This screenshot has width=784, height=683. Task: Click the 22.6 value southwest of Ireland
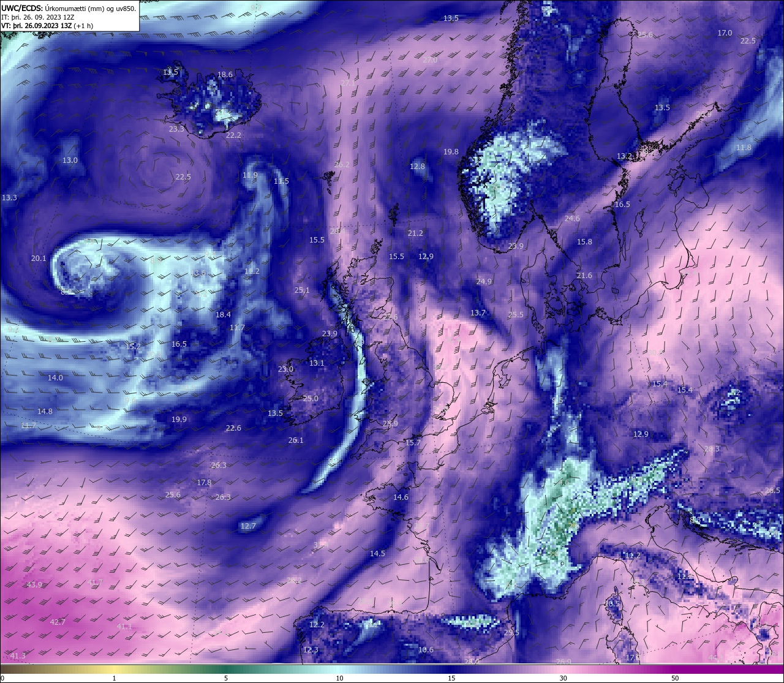pos(233,428)
